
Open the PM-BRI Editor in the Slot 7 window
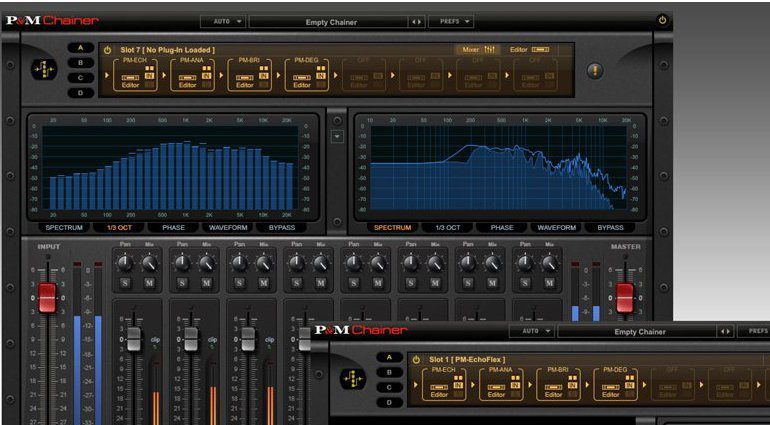coord(245,81)
